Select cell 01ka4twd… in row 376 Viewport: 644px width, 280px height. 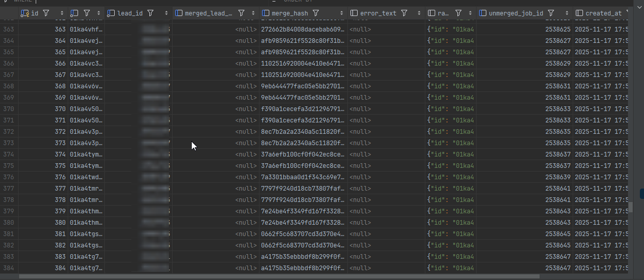(x=86, y=177)
